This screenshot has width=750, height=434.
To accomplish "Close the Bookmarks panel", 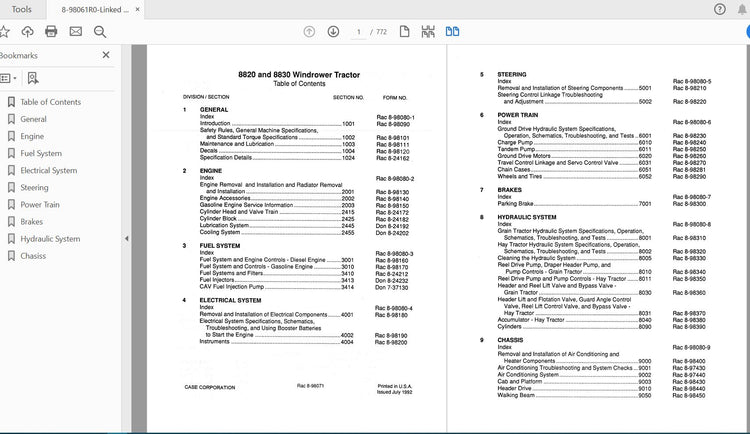I will [106, 55].
